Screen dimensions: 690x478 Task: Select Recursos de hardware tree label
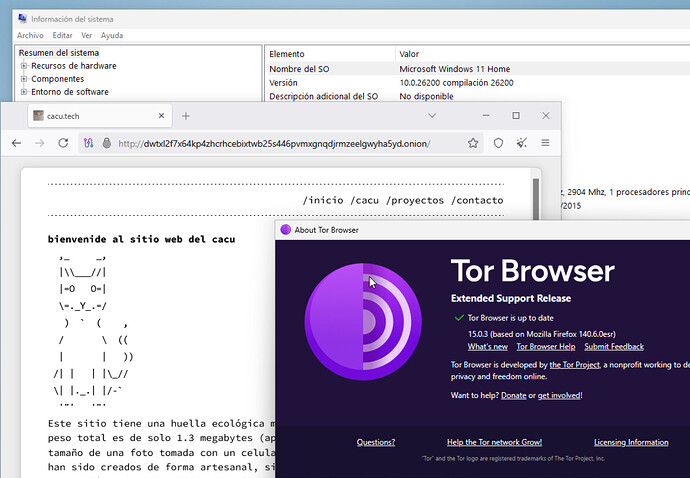[74, 66]
